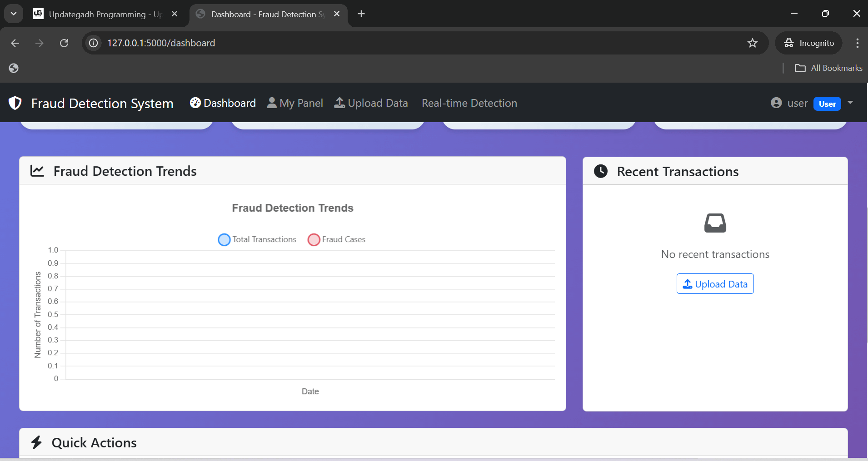
Task: Click the inbox empty-state icon
Action: [x=715, y=223]
